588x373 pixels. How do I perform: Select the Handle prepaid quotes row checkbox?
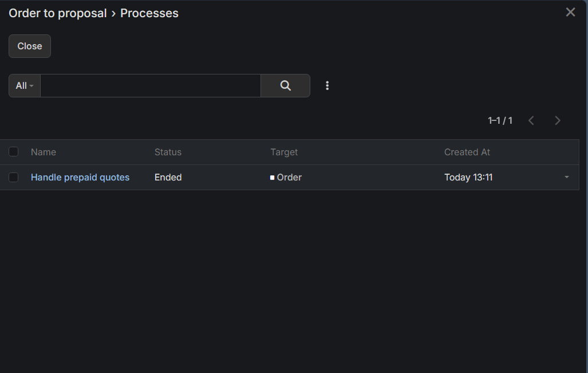coord(14,178)
